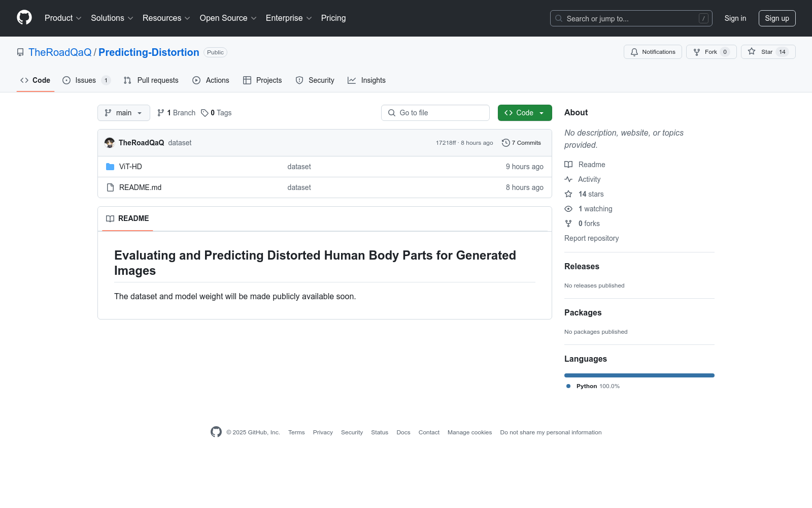
Task: Expand the Open Source menu
Action: (x=228, y=18)
